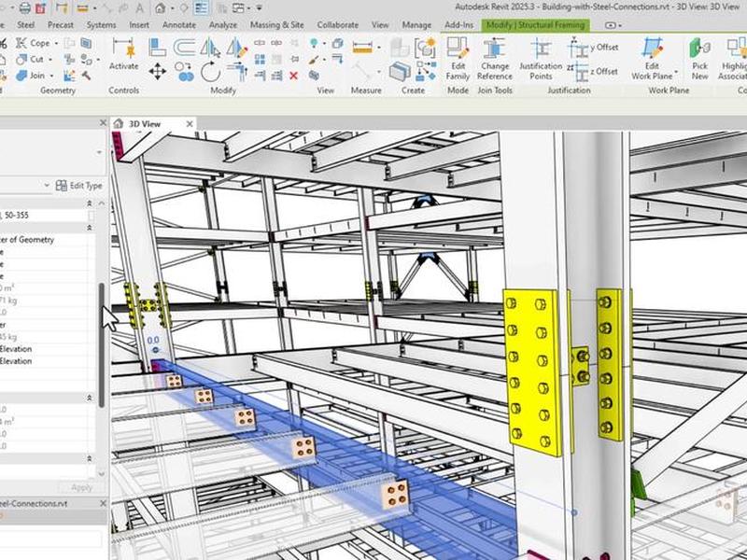
Task: Open the Manage ribbon tab
Action: 416,25
